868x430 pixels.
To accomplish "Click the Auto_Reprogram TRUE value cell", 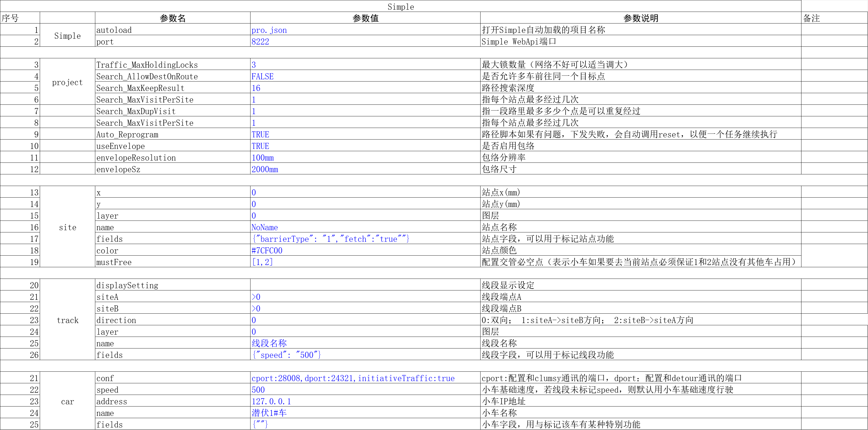I will pos(260,135).
